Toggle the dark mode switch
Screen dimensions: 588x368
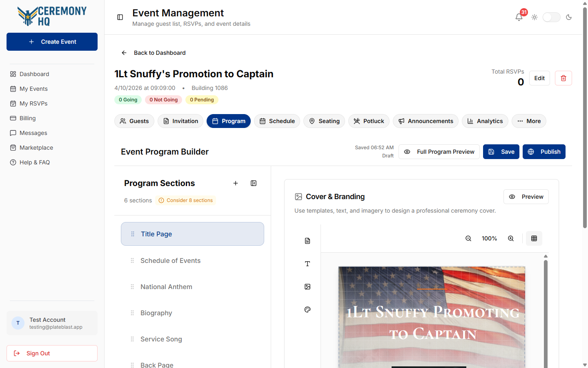[x=551, y=17]
